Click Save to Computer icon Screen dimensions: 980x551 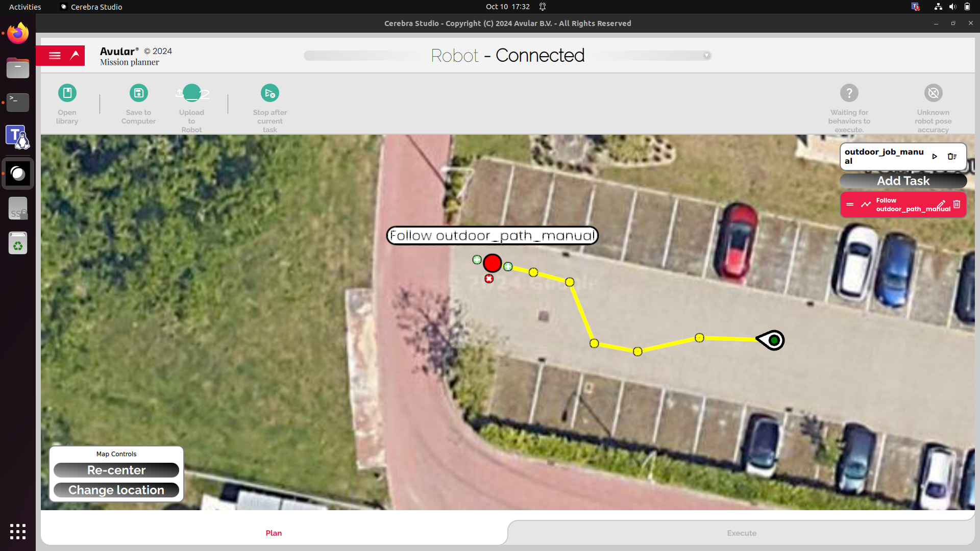[138, 93]
